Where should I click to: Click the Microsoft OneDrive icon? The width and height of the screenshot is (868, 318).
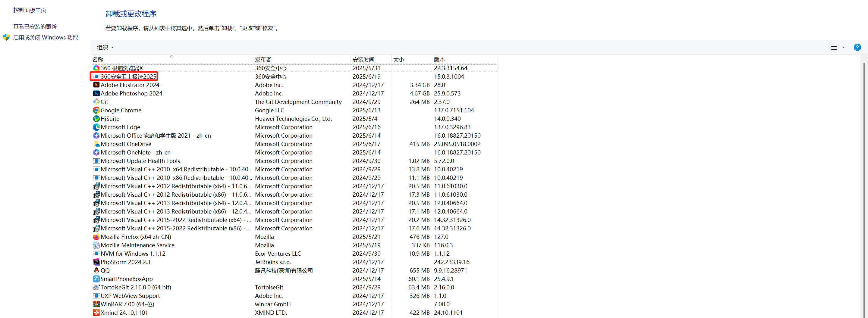coord(96,144)
